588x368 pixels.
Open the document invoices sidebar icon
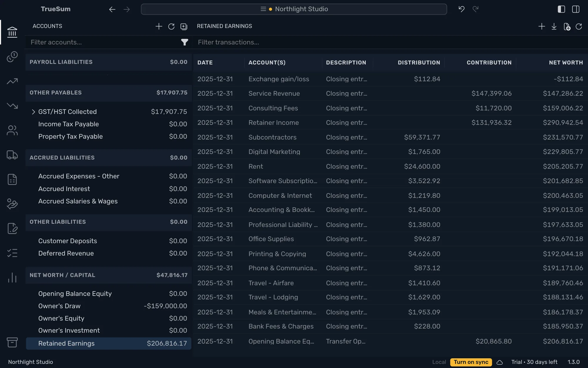12,179
